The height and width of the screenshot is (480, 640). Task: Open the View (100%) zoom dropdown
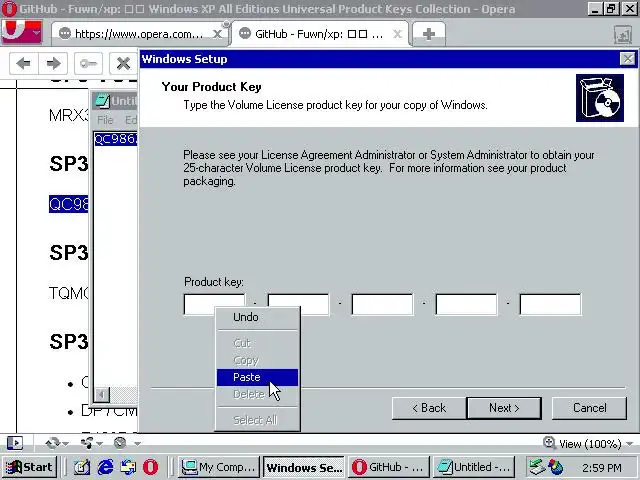click(x=588, y=443)
